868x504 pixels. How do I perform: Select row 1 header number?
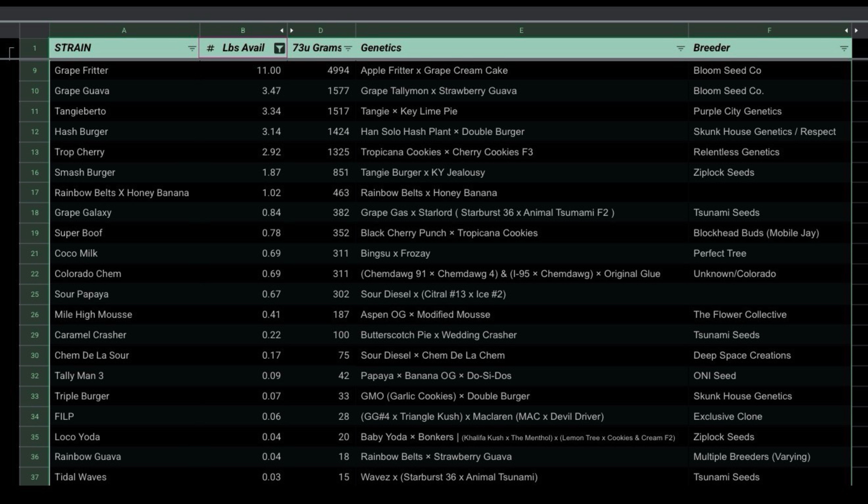click(35, 48)
